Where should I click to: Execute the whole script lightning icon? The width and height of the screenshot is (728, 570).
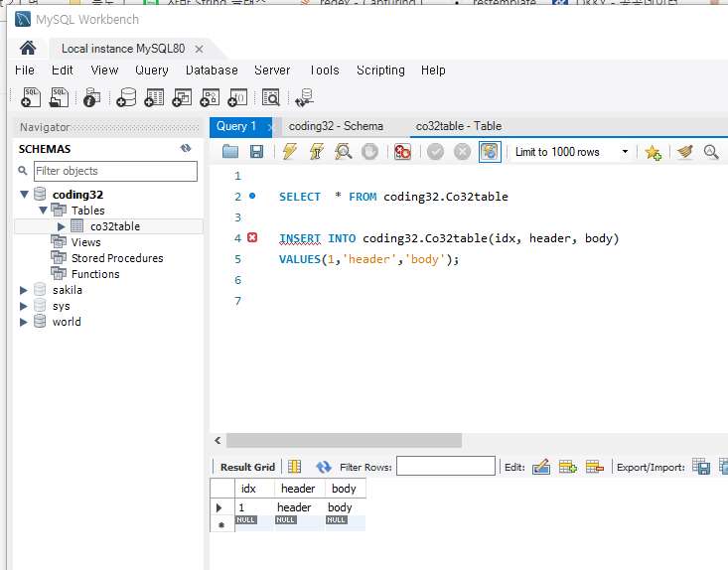tap(290, 152)
